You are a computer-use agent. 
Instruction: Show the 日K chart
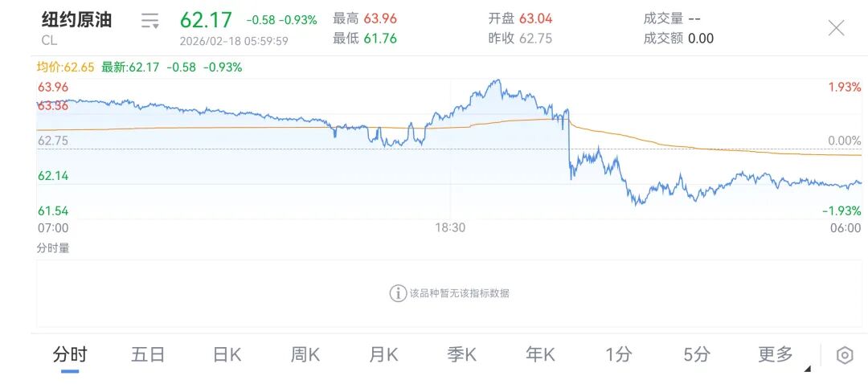pyautogui.click(x=227, y=354)
